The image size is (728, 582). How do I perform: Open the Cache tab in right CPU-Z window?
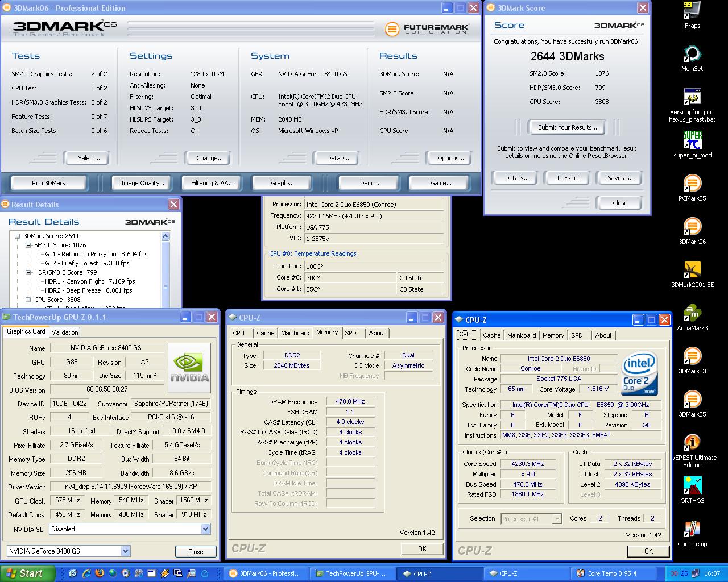coord(491,335)
